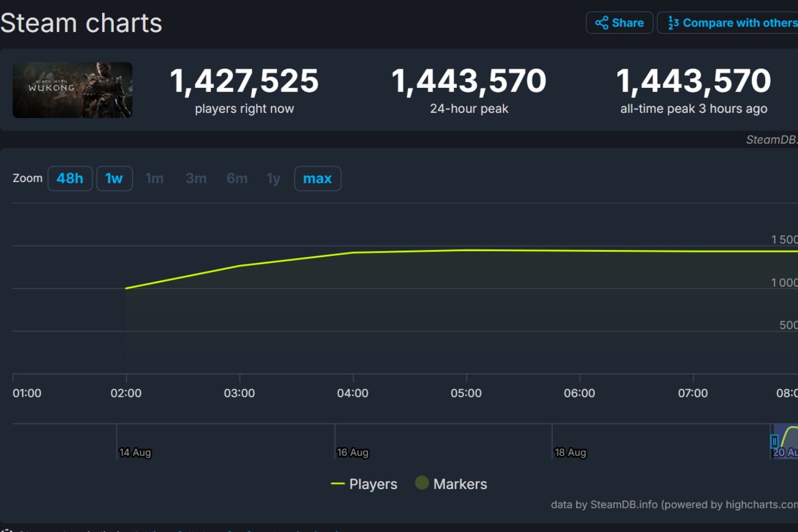Select the 1m zoom option
This screenshot has width=798, height=532.
[154, 178]
